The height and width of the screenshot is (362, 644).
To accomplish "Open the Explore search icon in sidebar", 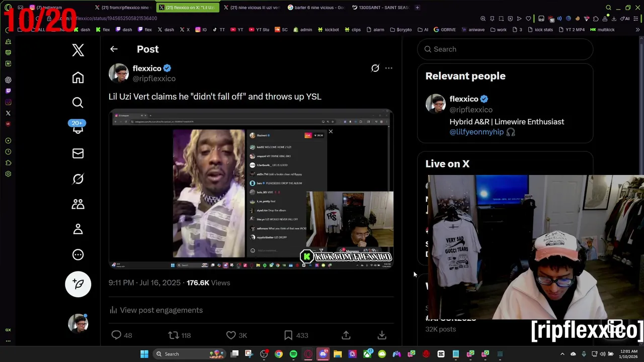I will 78,103.
